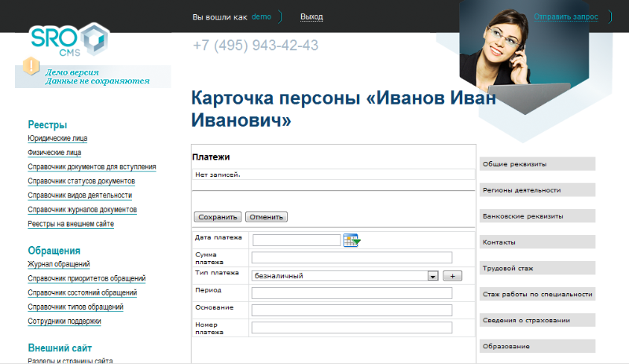Click the Основание text field

click(x=351, y=310)
